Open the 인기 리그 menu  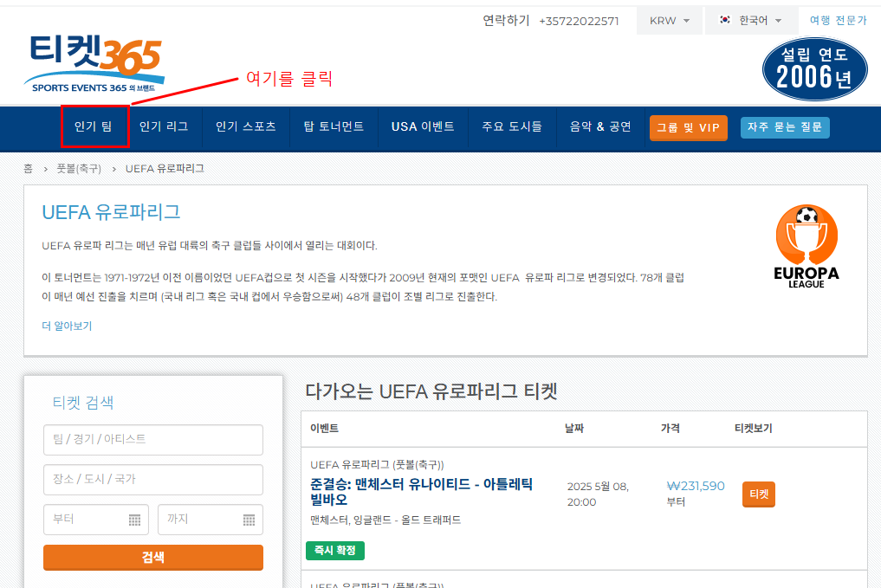click(x=164, y=127)
